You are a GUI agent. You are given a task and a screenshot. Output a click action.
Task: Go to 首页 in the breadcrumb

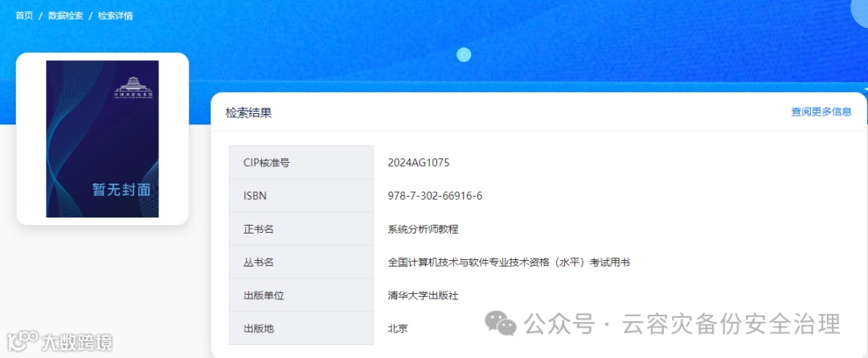pos(24,15)
